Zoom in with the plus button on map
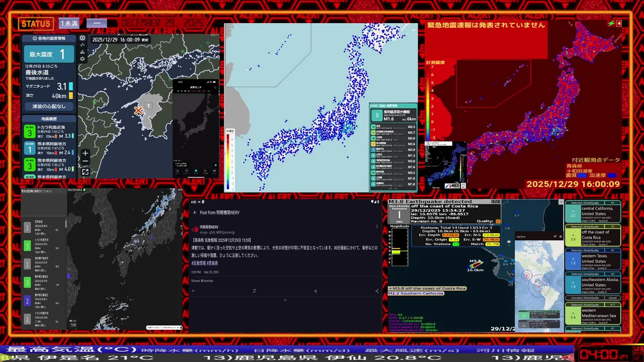The width and height of the screenshot is (644, 362). 85,153
